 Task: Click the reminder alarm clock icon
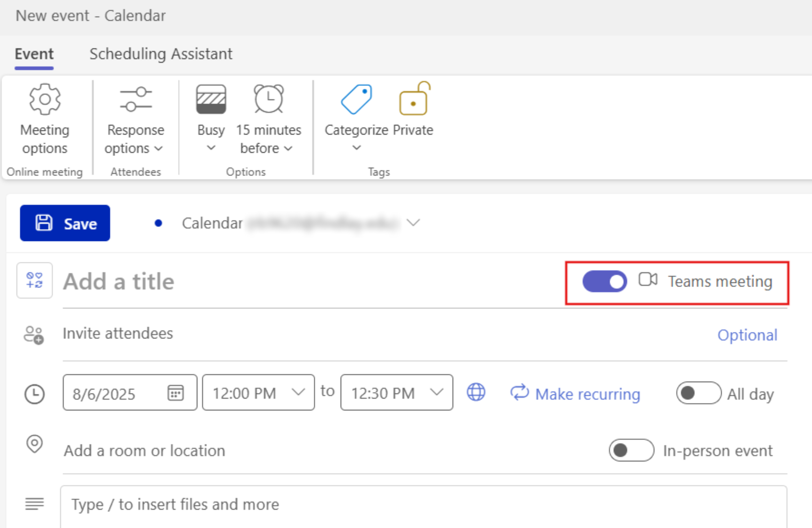coord(268,100)
